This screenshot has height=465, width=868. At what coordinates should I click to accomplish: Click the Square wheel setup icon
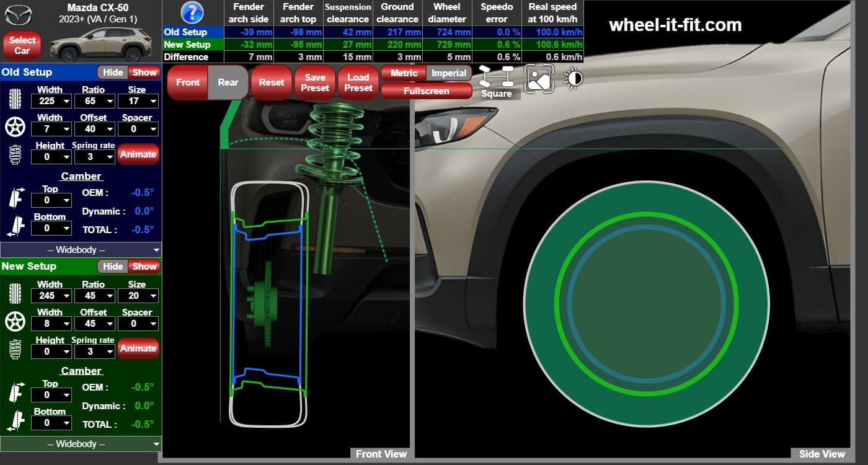497,82
